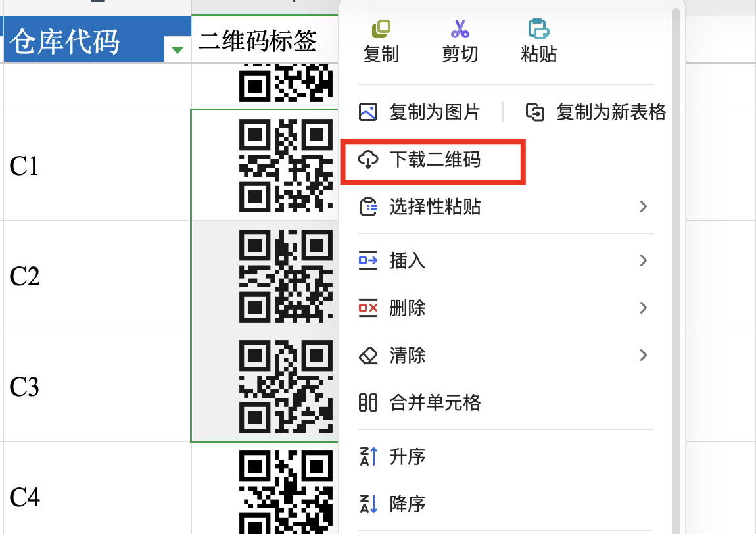Select the 二维码标签 header cell

pyautogui.click(x=265, y=39)
